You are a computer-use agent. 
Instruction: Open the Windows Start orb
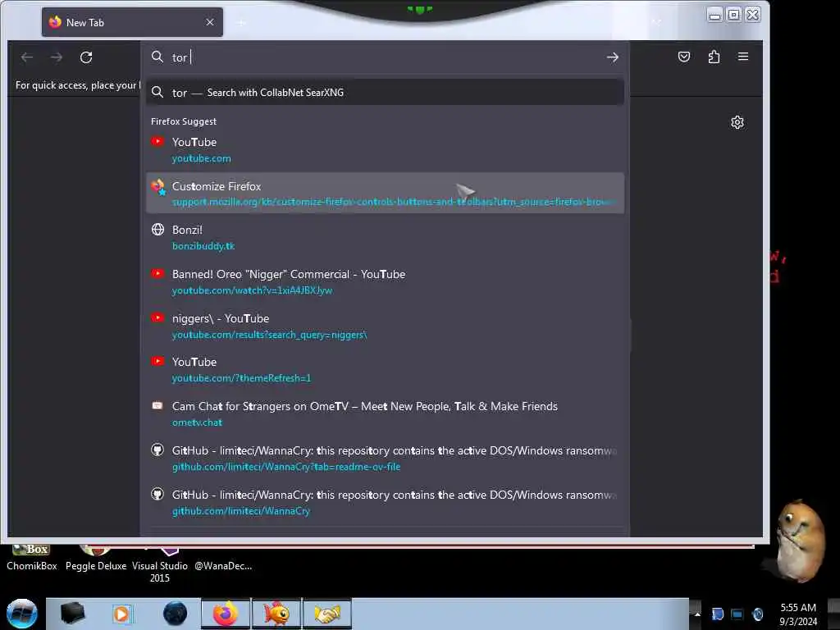click(x=22, y=613)
